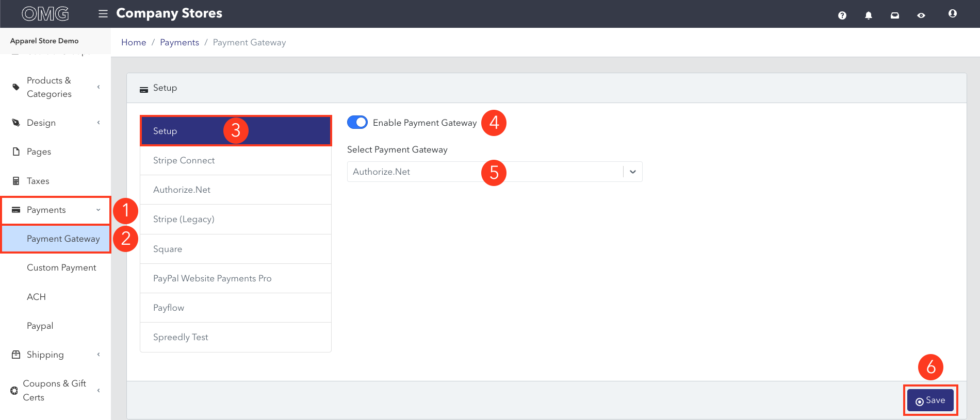Select the Setup tab

(236, 131)
